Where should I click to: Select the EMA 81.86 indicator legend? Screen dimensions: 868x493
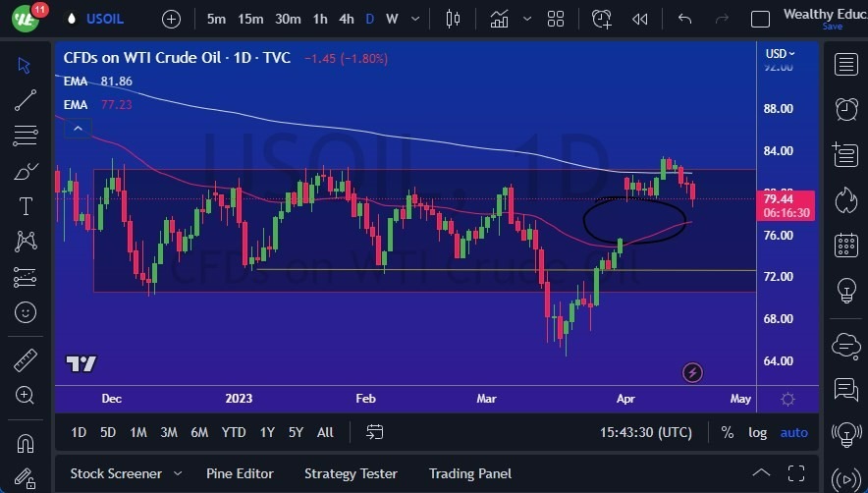coord(98,82)
